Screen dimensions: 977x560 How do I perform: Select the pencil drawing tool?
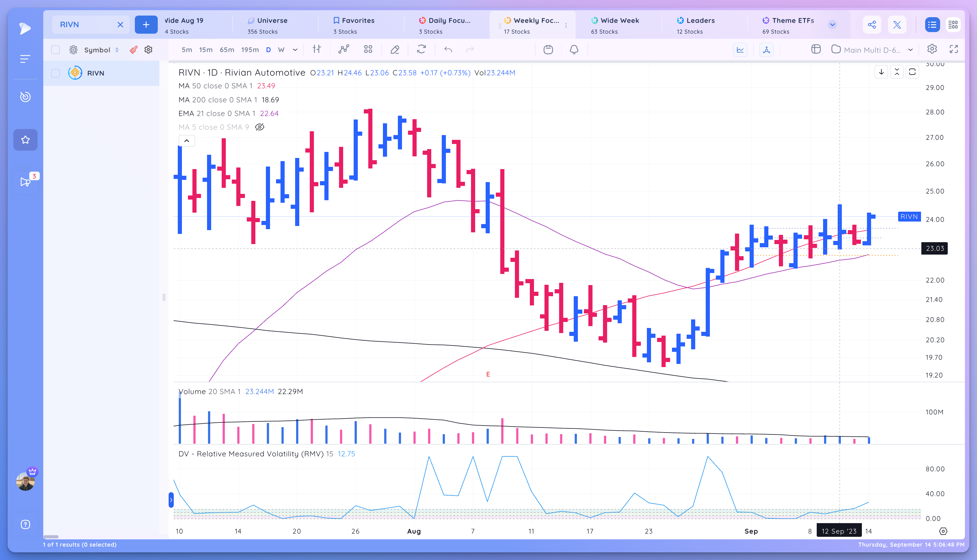(395, 50)
